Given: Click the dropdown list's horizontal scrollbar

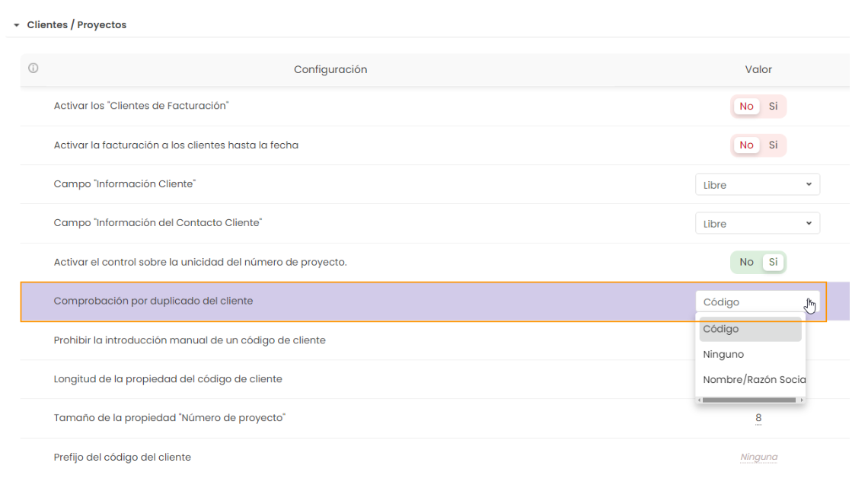Looking at the screenshot, I should click(x=750, y=400).
